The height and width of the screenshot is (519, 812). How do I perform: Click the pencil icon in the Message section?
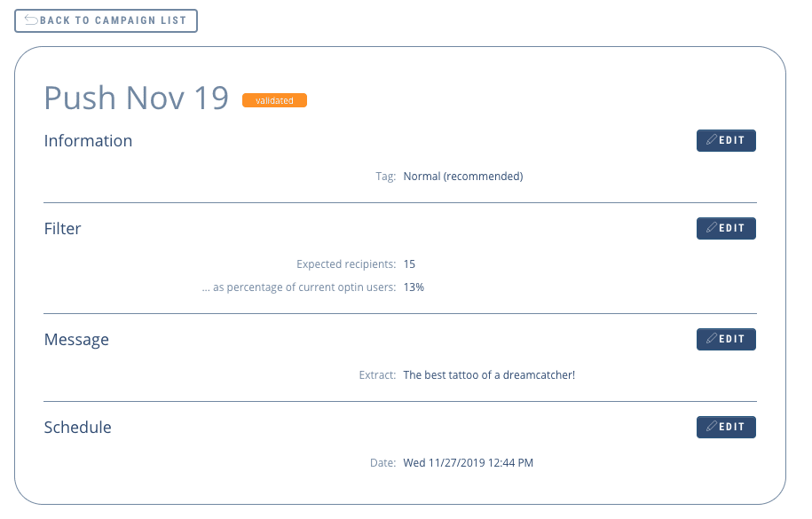(712, 339)
